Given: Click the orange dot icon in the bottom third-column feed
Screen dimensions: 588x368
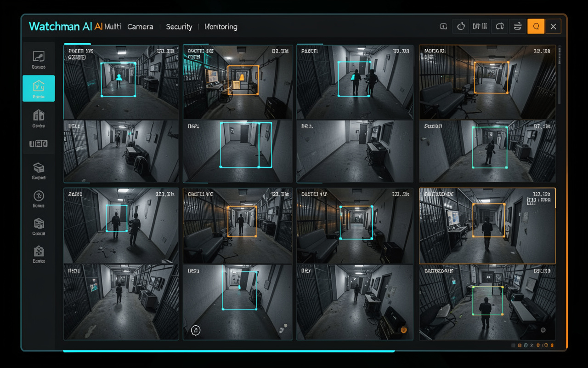Looking at the screenshot, I should tap(404, 329).
